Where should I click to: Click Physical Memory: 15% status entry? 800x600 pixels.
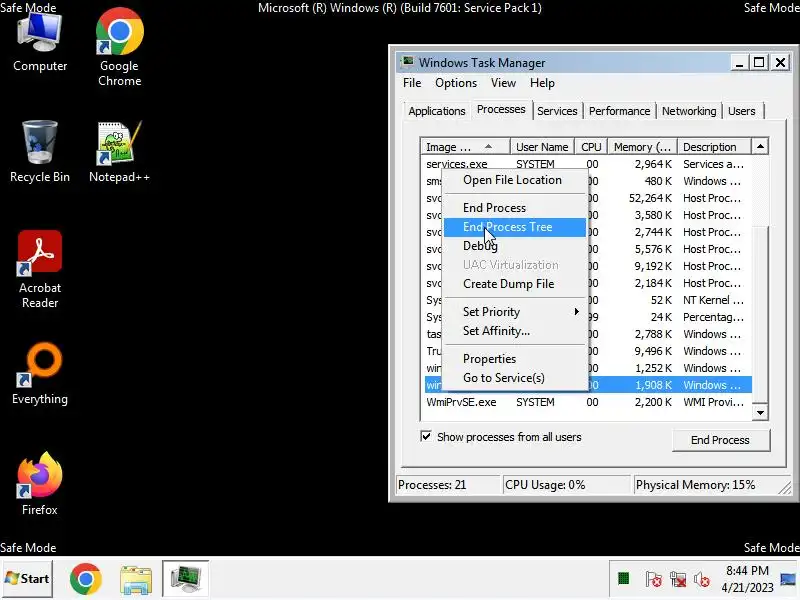(710, 485)
